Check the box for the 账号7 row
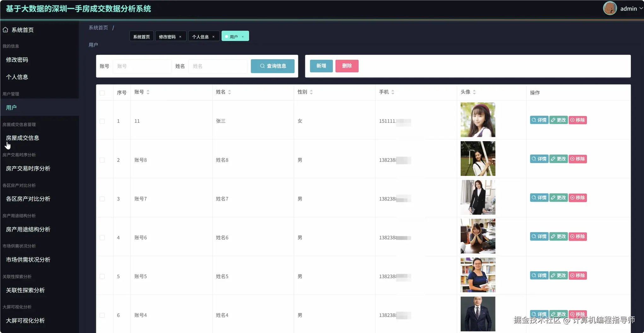This screenshot has height=333, width=644. click(102, 199)
